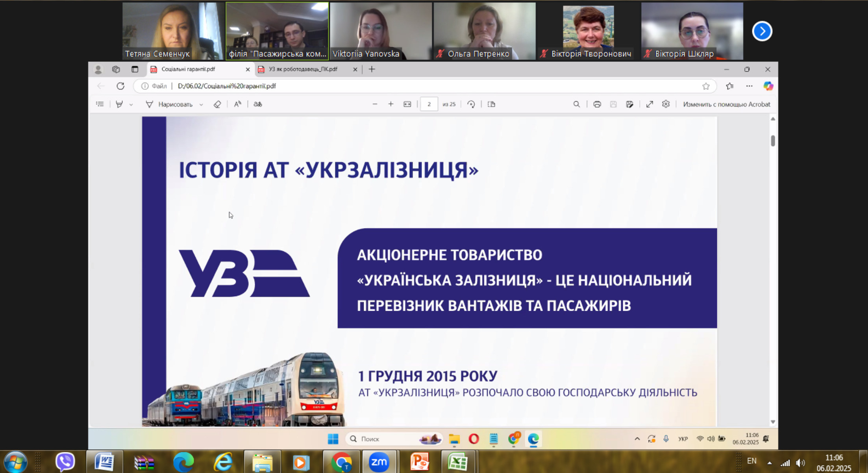Image resolution: width=868 pixels, height=473 pixels.
Task: Open the Edge settings and more menu
Action: point(749,86)
